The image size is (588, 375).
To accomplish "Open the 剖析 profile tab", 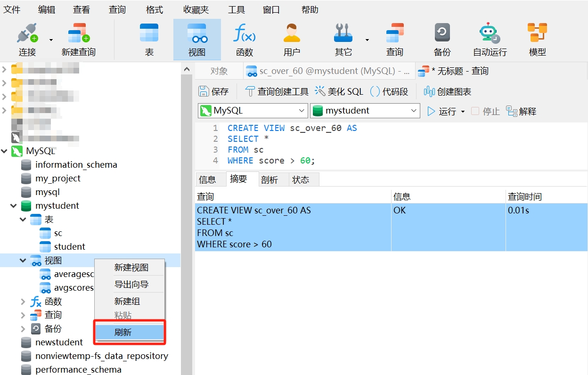I will 269,179.
